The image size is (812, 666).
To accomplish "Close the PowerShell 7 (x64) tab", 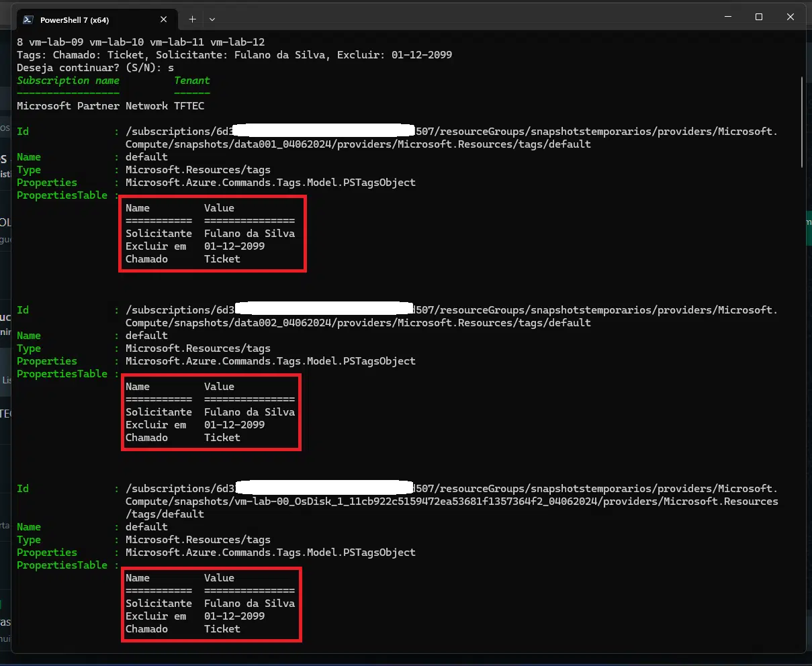I will click(x=164, y=19).
